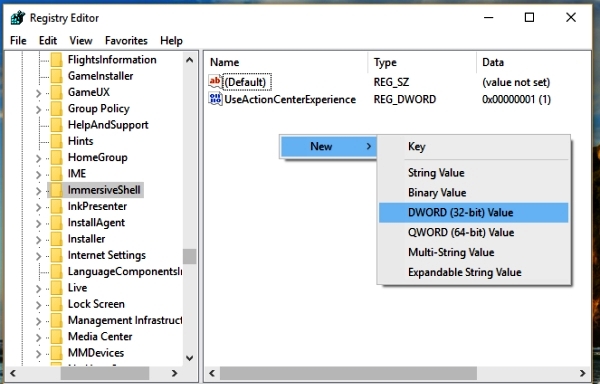
Task: Click the Live folder icon
Action: [x=56, y=288]
